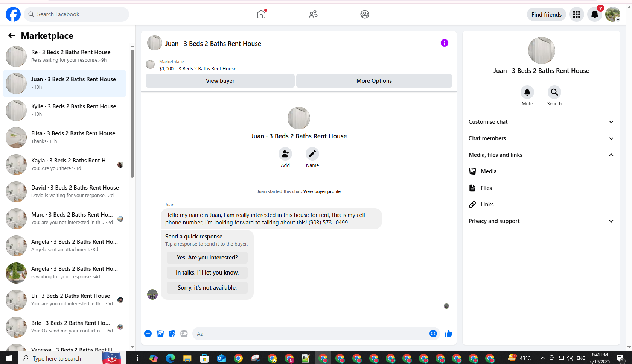Screen dimensions: 632x364
Task: Click the View buyer button
Action: pyautogui.click(x=220, y=81)
